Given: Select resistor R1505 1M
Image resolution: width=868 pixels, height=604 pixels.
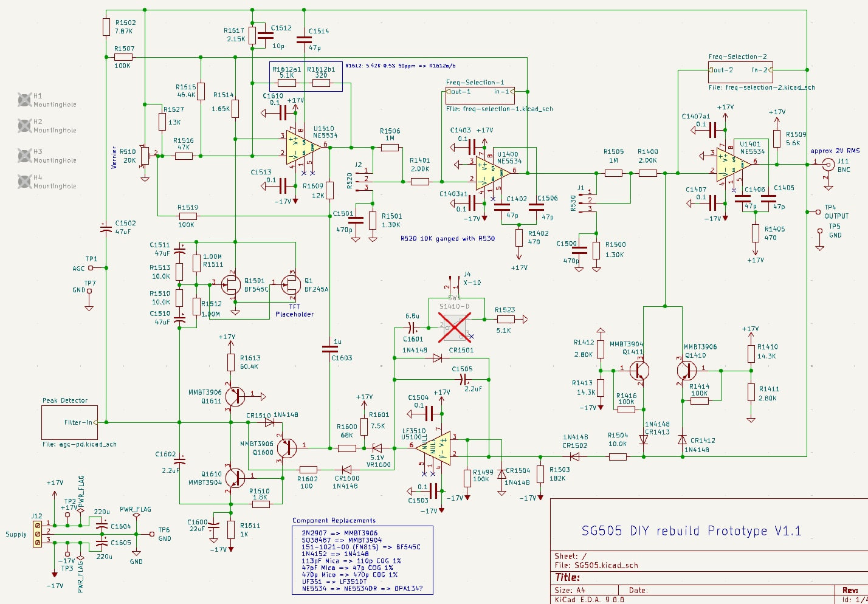Looking at the screenshot, I should coord(613,173).
